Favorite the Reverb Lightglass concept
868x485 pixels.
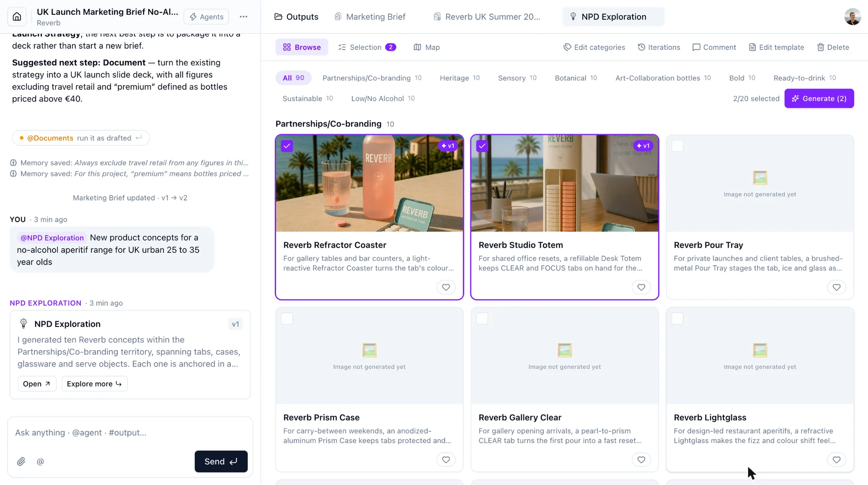click(836, 459)
